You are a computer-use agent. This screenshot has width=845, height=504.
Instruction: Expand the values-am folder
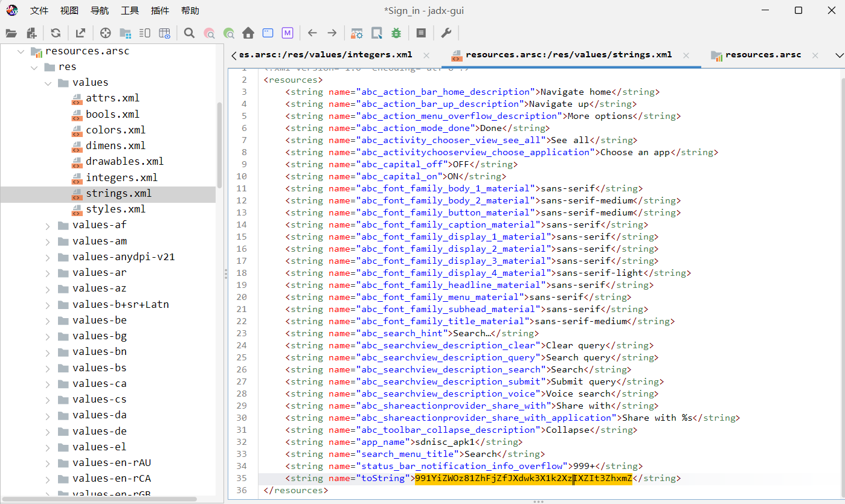pos(48,241)
